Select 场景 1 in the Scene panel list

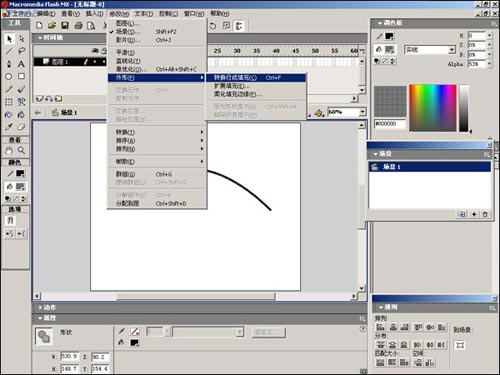pos(429,167)
